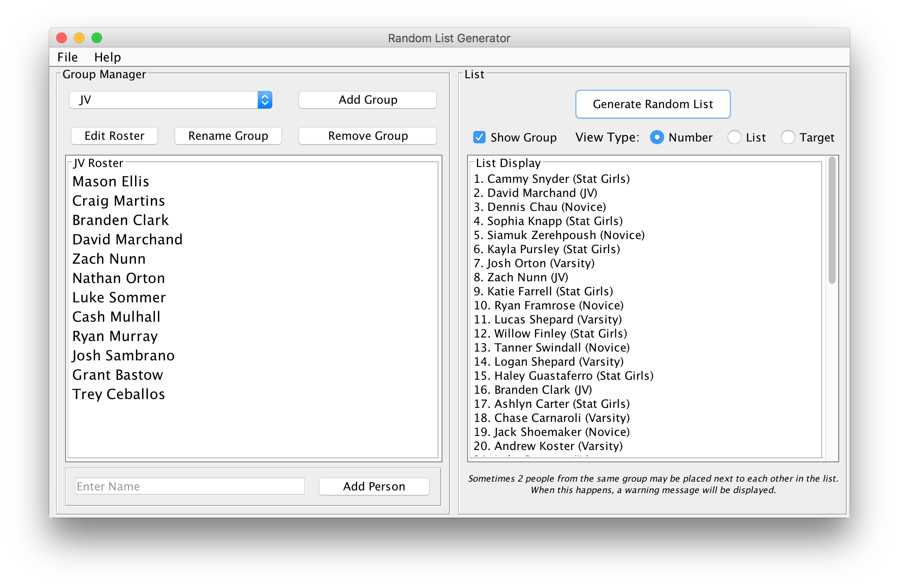The image size is (899, 588).
Task: Remove the selected group
Action: click(368, 136)
